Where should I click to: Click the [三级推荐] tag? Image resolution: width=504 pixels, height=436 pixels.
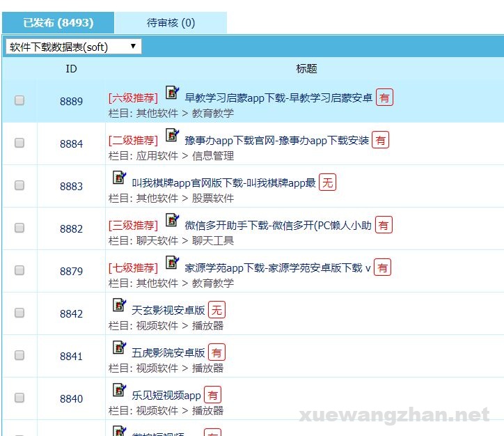(133, 225)
